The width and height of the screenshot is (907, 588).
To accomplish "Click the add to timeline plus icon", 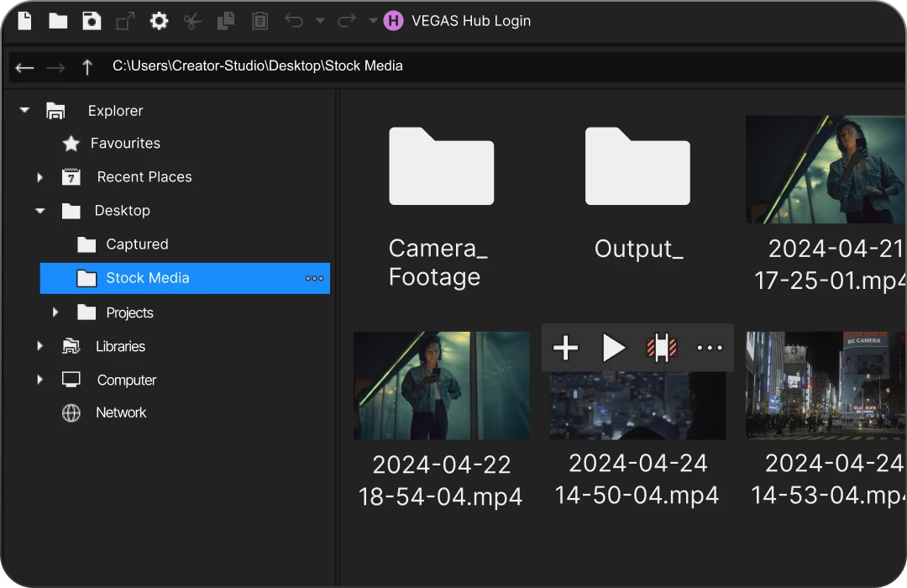I will point(565,348).
